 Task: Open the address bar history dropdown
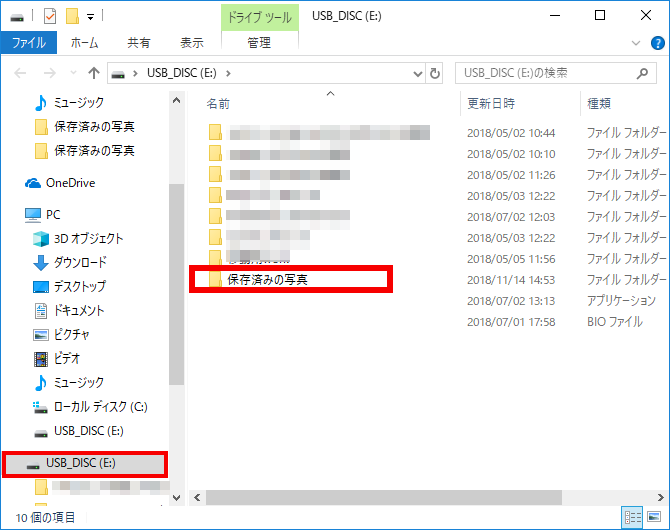coord(418,74)
